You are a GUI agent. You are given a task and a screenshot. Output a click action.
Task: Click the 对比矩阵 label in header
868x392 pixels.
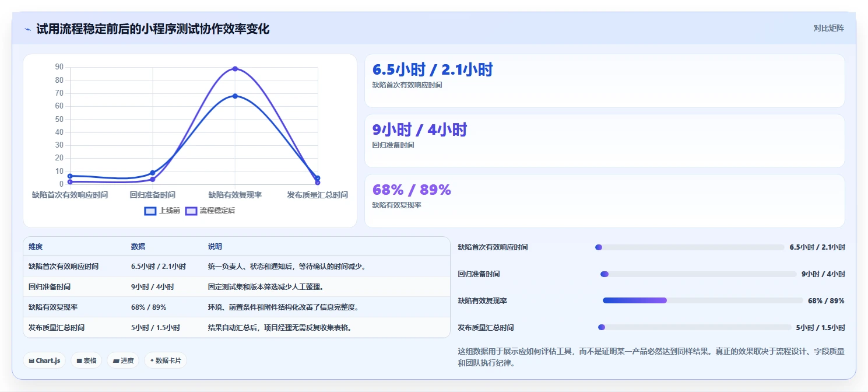click(828, 28)
